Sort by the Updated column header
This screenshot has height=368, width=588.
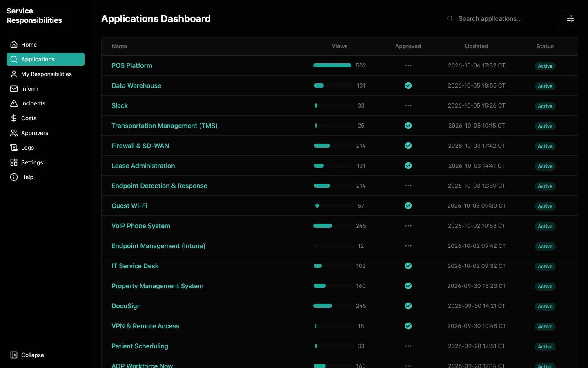(x=477, y=46)
